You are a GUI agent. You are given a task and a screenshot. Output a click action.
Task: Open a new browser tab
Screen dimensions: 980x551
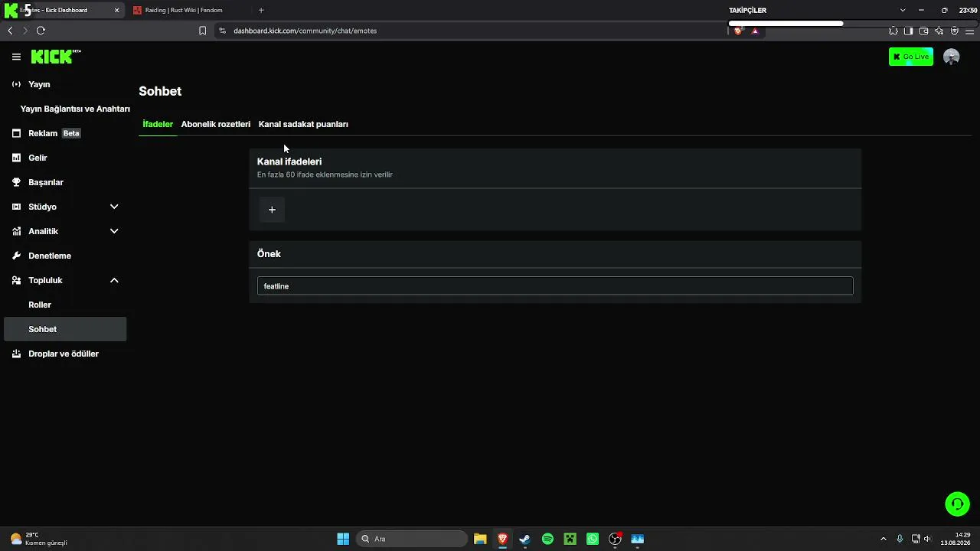(261, 10)
